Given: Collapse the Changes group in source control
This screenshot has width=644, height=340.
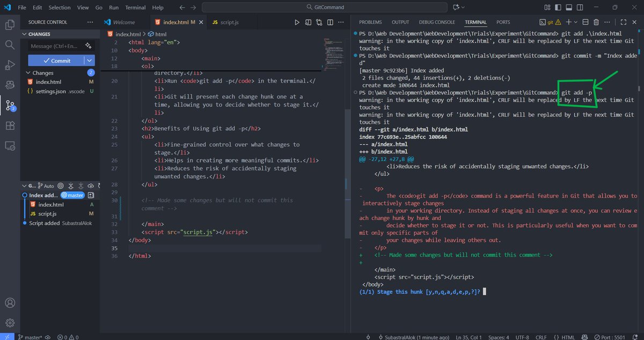Looking at the screenshot, I should [x=28, y=72].
